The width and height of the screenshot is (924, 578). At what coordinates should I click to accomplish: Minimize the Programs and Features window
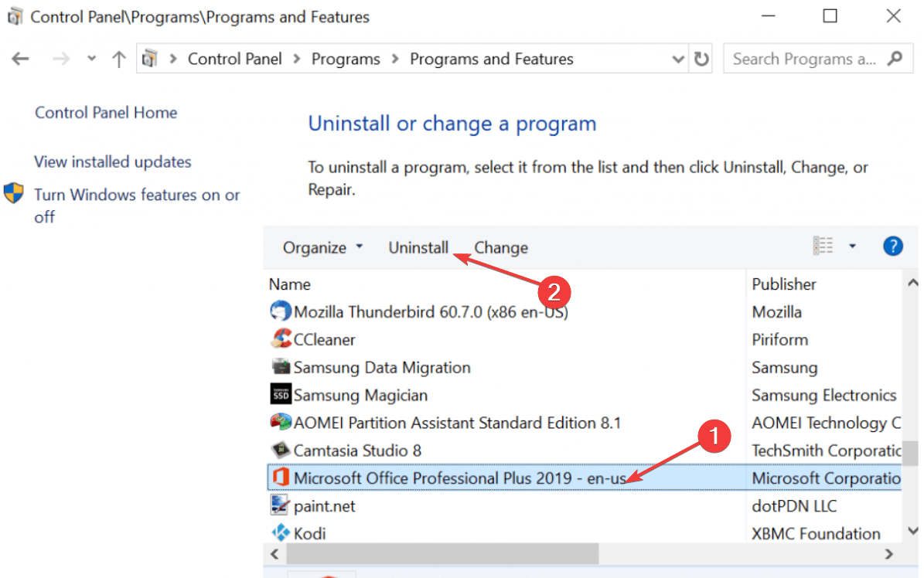(768, 16)
